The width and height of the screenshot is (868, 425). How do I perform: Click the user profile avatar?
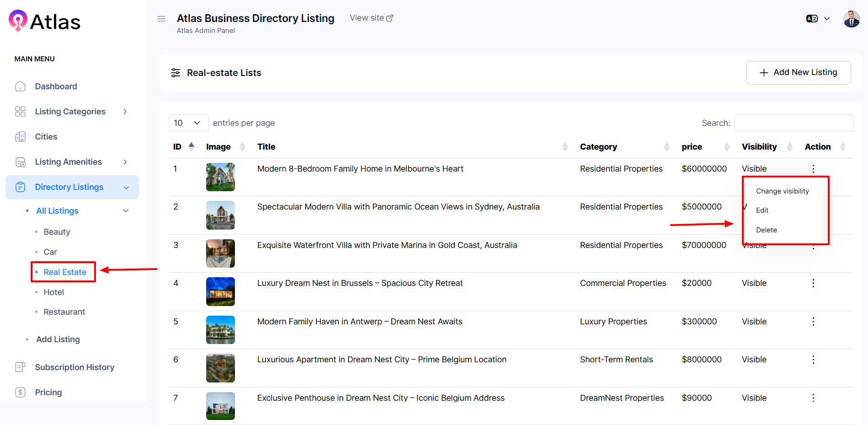click(x=851, y=19)
